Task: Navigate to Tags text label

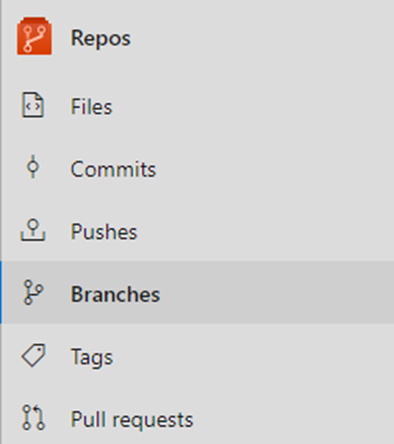Action: [x=92, y=357]
